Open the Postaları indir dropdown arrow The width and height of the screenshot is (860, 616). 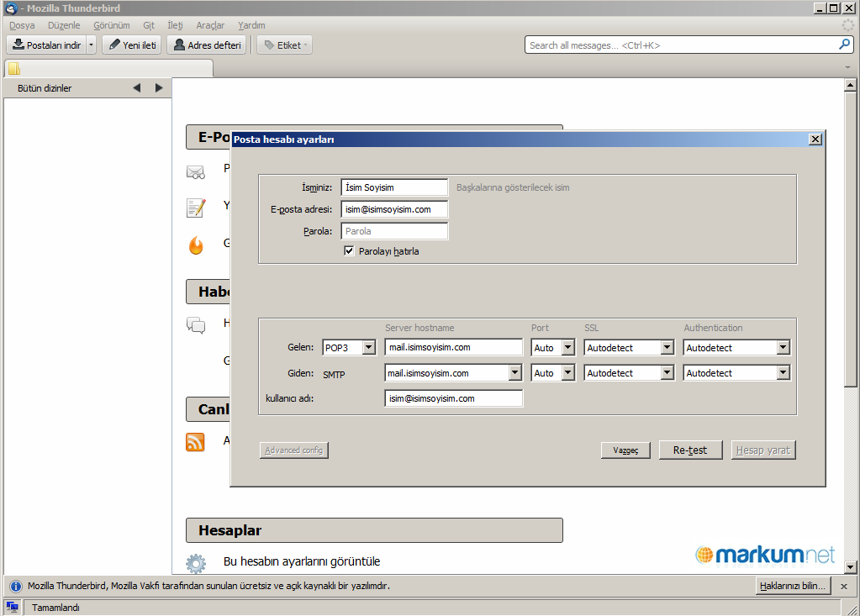pos(92,45)
